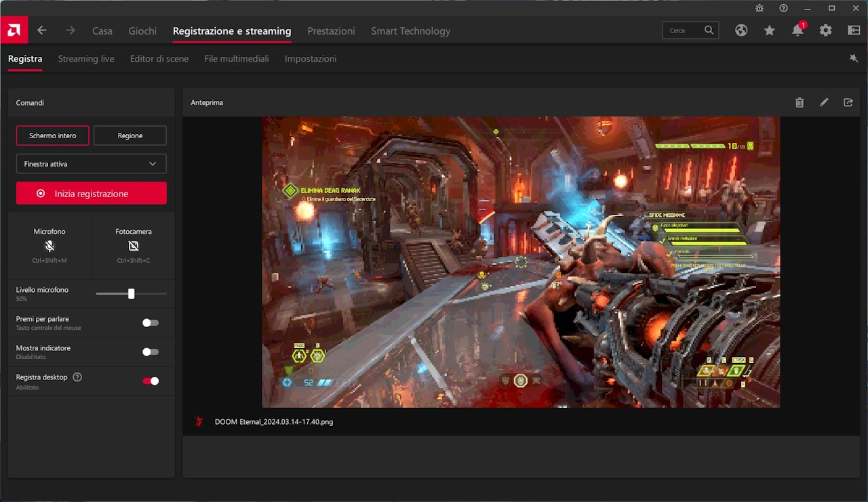The width and height of the screenshot is (868, 502).
Task: Enable Premi per parlare toggle
Action: tap(151, 323)
